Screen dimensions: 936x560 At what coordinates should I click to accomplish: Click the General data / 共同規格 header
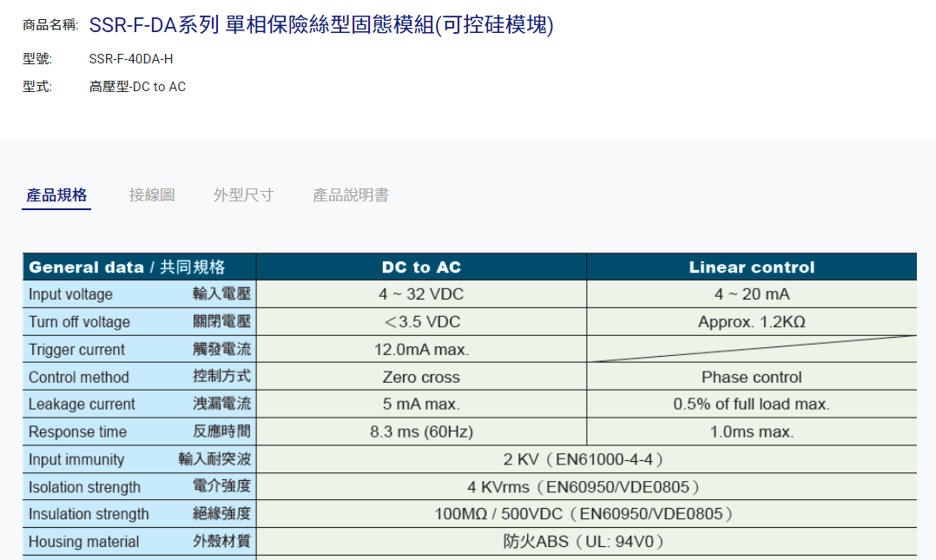127,267
